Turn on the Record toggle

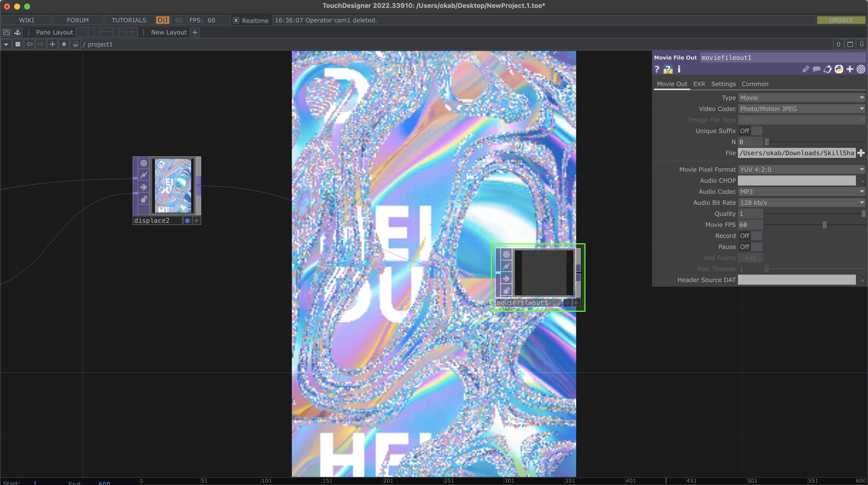tap(750, 236)
